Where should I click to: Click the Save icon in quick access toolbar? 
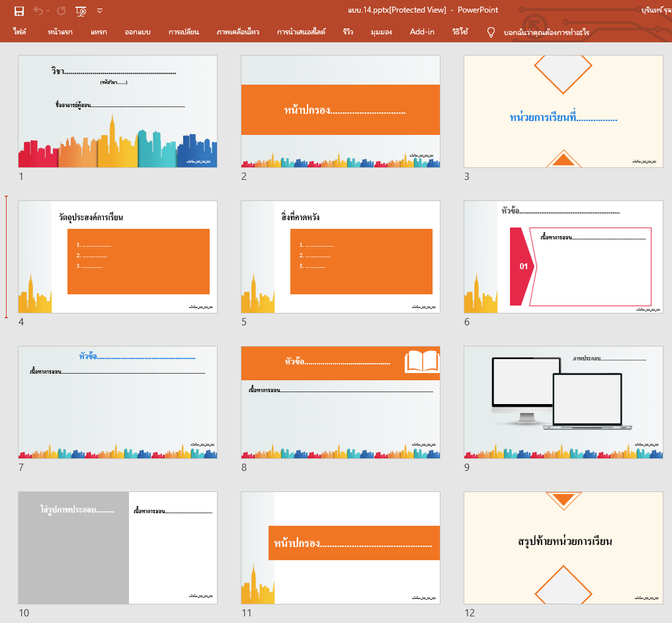click(19, 11)
